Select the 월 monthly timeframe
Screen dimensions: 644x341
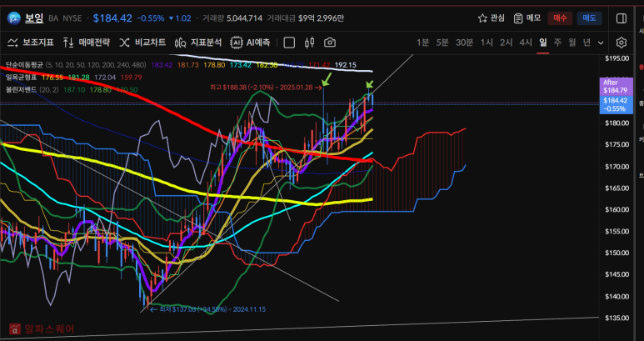(572, 43)
